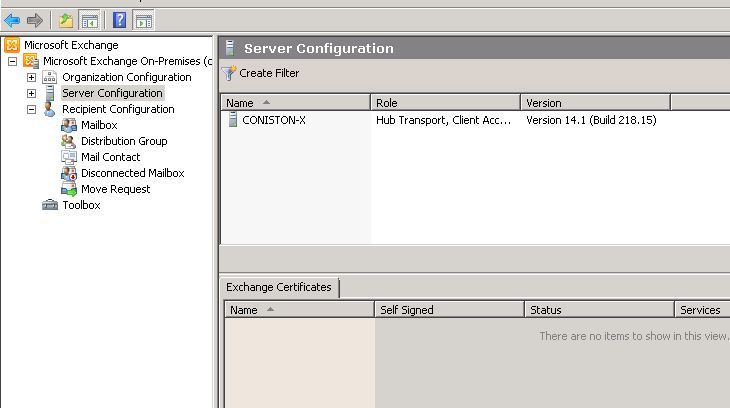This screenshot has width=730, height=408.
Task: Expand the Server Configuration tree node
Action: [x=31, y=93]
